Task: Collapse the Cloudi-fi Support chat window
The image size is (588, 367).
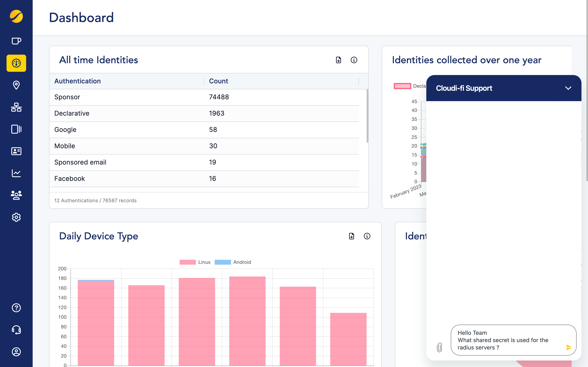Action: click(568, 88)
